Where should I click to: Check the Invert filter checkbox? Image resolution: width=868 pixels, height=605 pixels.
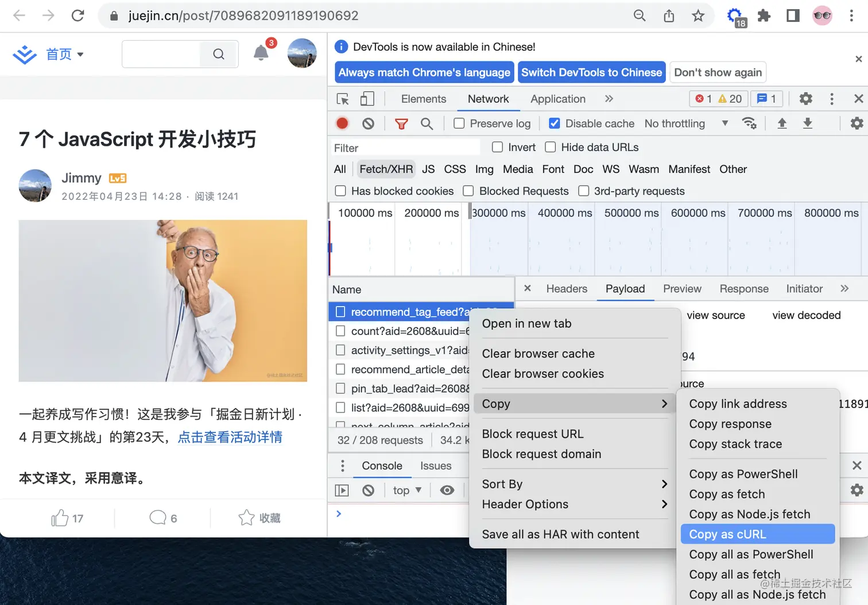point(498,148)
